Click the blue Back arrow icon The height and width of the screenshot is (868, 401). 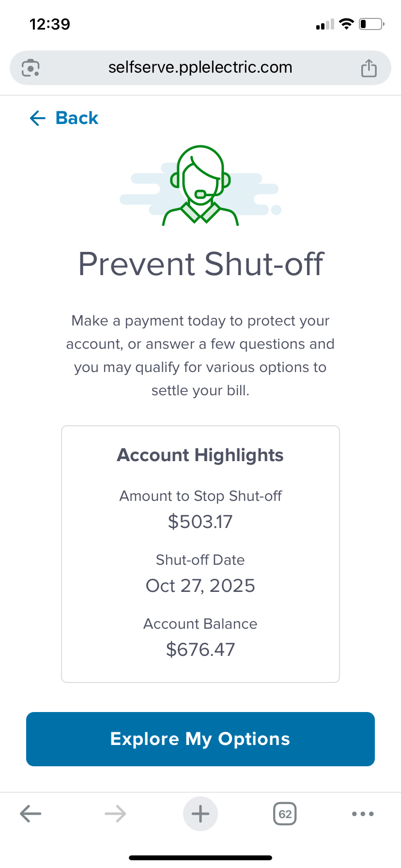[37, 118]
